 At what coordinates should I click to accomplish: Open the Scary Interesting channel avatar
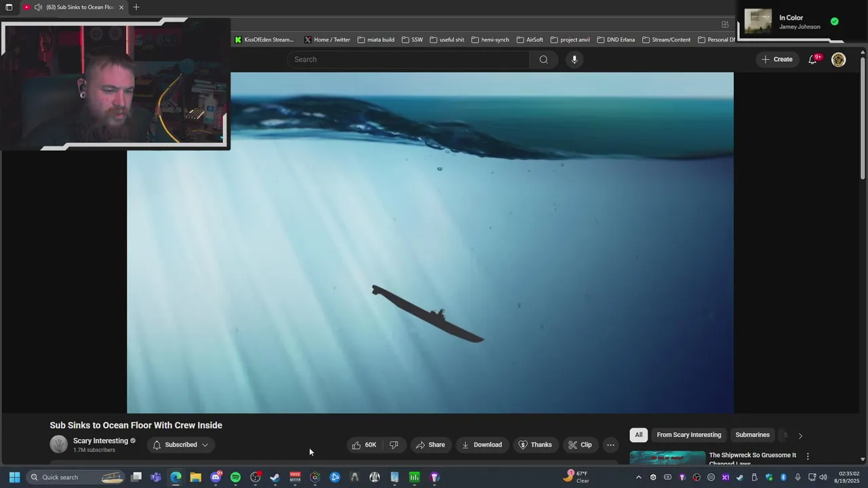pyautogui.click(x=59, y=445)
